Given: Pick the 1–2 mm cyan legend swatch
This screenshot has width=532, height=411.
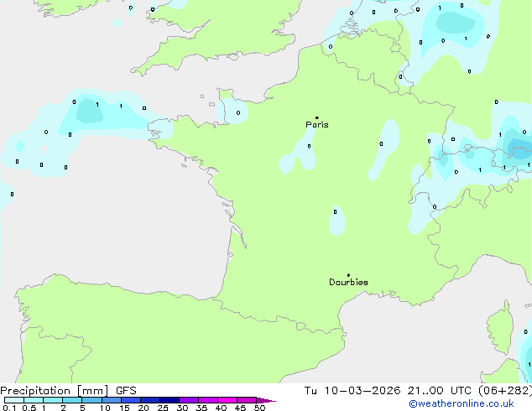Looking at the screenshot, I should (53, 400).
